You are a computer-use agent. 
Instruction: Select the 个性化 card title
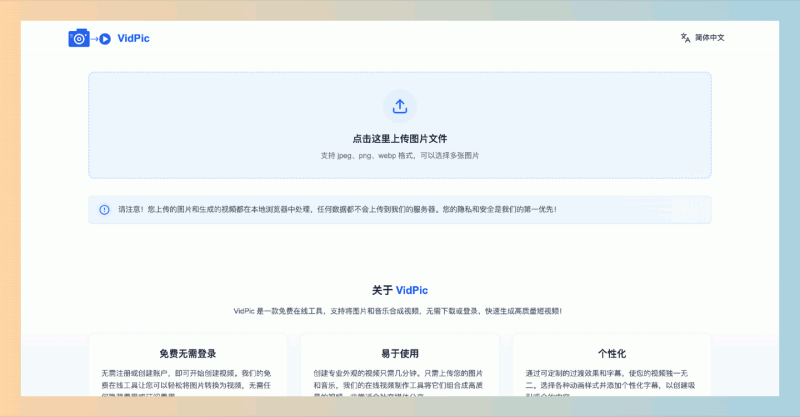pyautogui.click(x=612, y=354)
